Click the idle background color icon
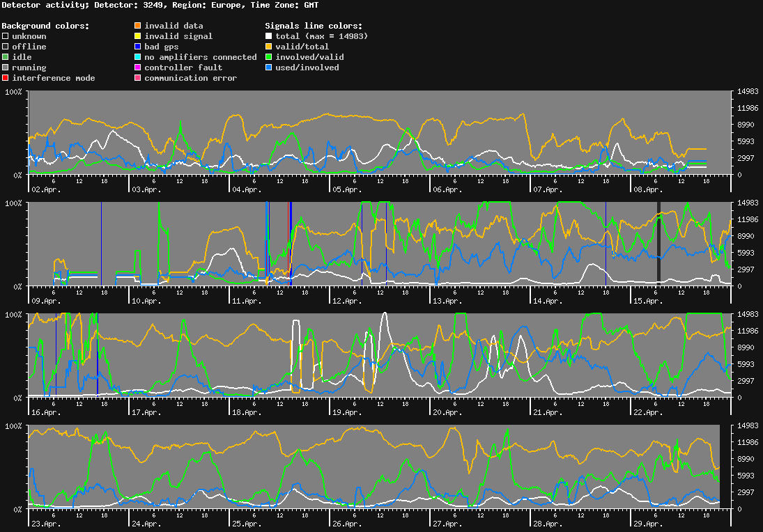 [x=5, y=57]
